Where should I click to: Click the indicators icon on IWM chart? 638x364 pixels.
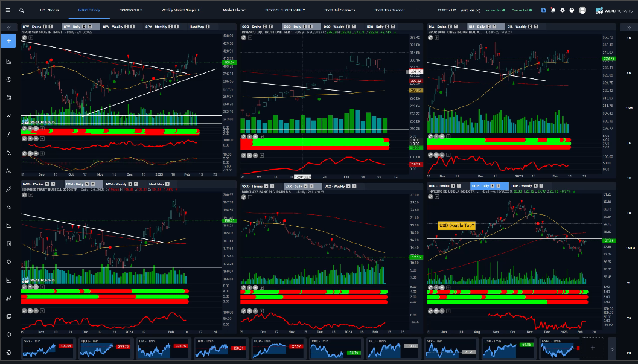(24, 195)
